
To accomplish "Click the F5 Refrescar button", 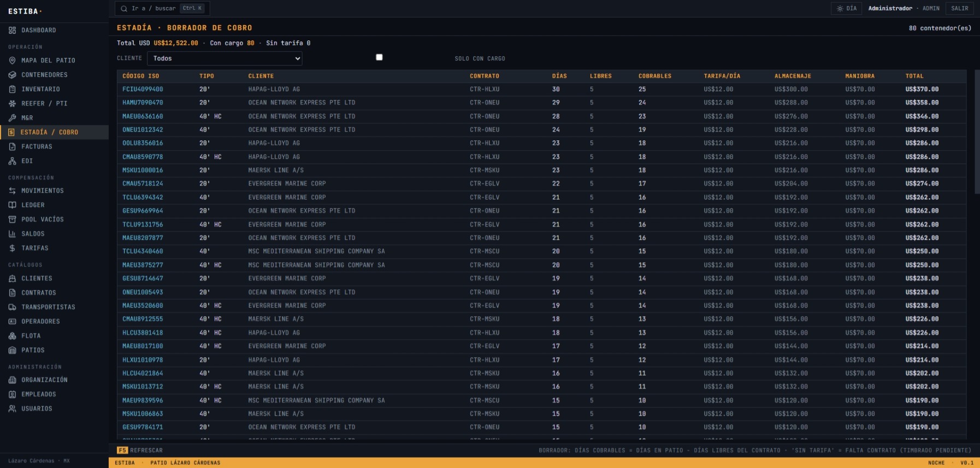I will pos(140,451).
